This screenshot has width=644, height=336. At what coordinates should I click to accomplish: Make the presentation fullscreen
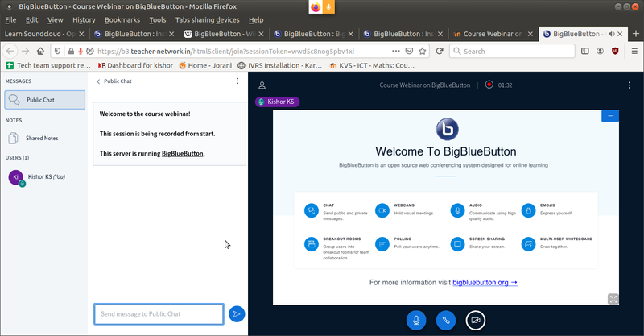coord(613,299)
